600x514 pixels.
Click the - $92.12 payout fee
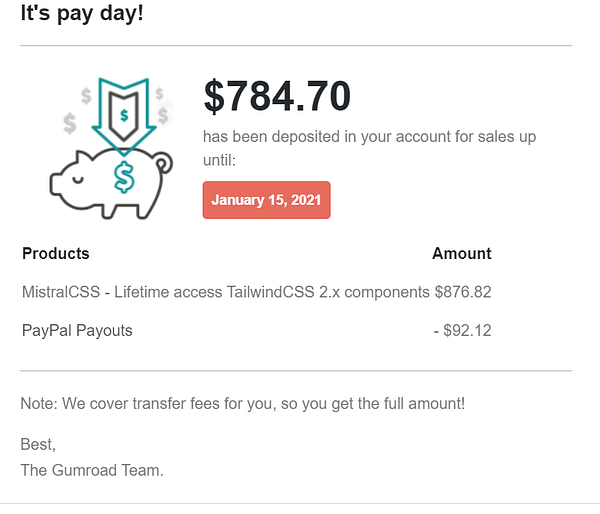[x=468, y=330]
